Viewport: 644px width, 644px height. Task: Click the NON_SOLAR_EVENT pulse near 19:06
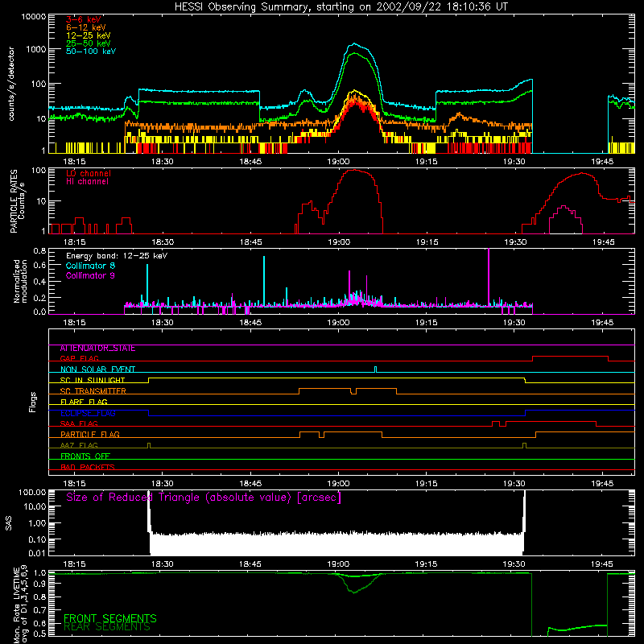point(375,369)
